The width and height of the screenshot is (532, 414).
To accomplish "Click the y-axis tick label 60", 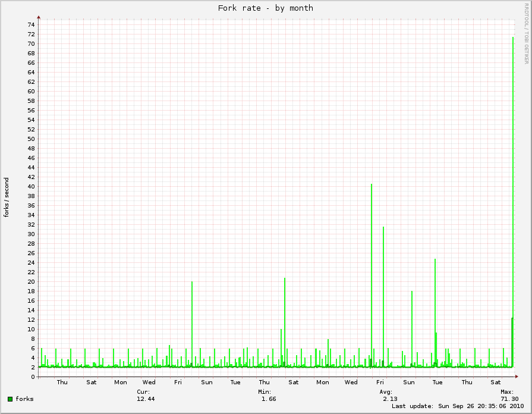I will 31,91.
